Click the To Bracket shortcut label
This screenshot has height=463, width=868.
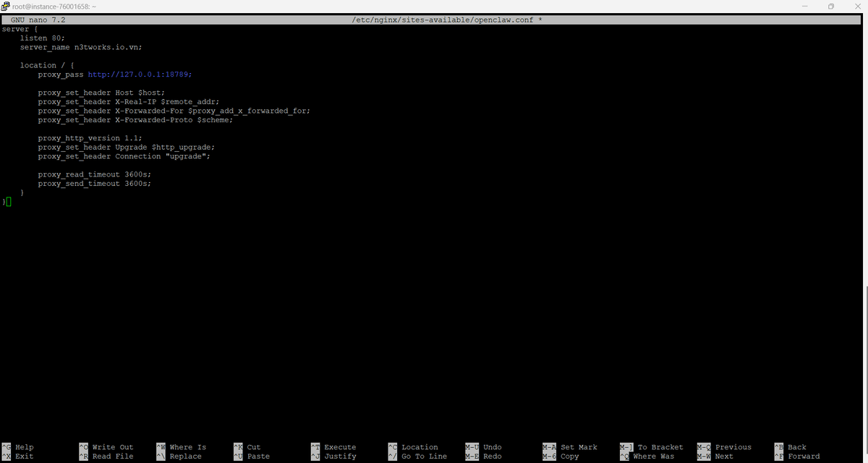point(660,447)
